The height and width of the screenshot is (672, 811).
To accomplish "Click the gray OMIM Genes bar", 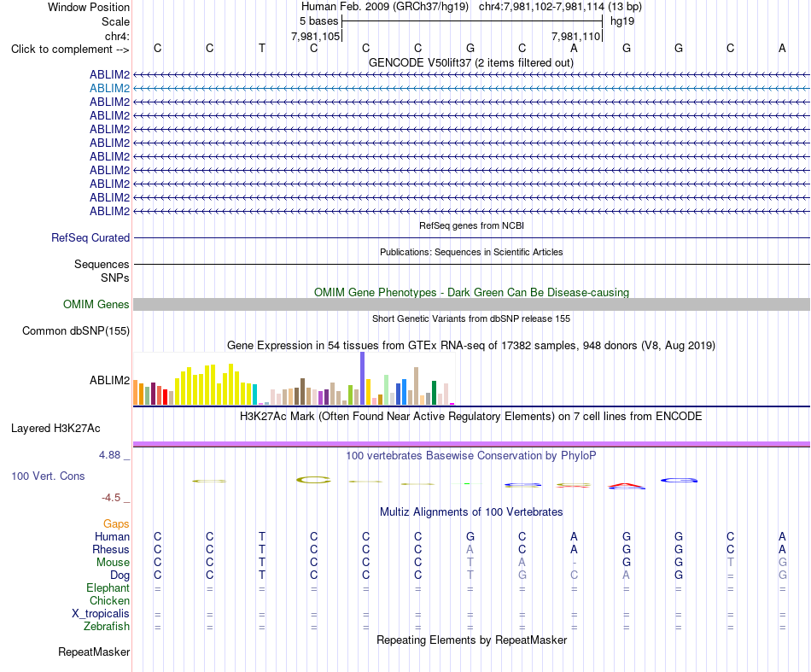I will click(471, 304).
